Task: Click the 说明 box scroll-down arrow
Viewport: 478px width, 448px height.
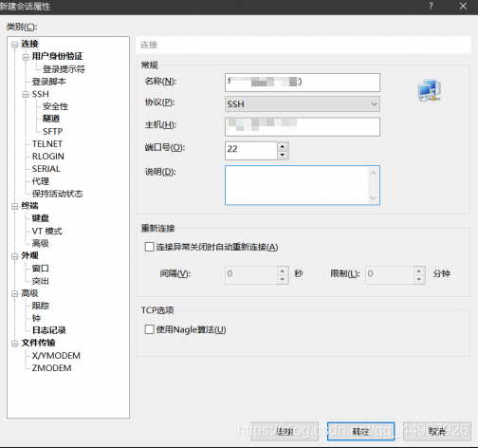Action: click(x=373, y=198)
